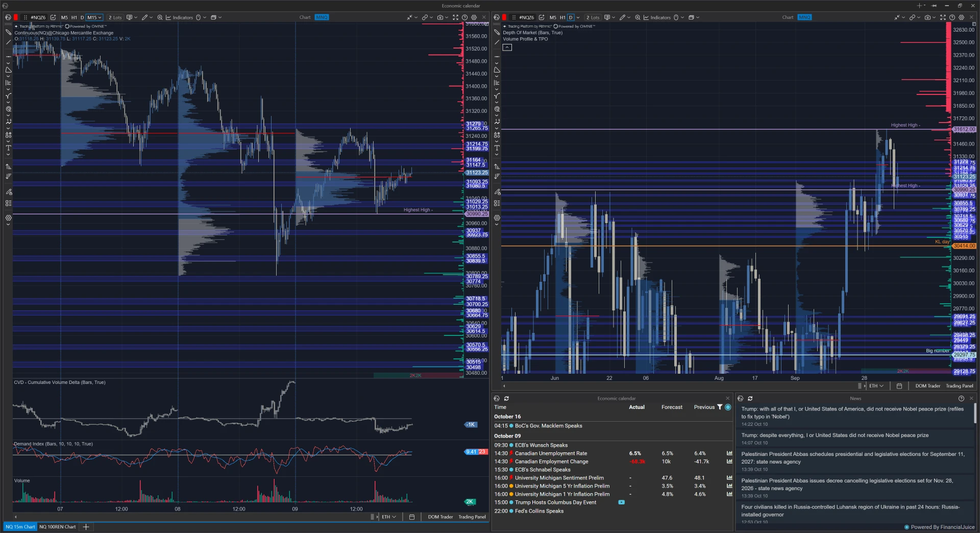980x533 pixels.
Task: Toggle the MNQ badge in the left chart header
Action: click(x=322, y=17)
